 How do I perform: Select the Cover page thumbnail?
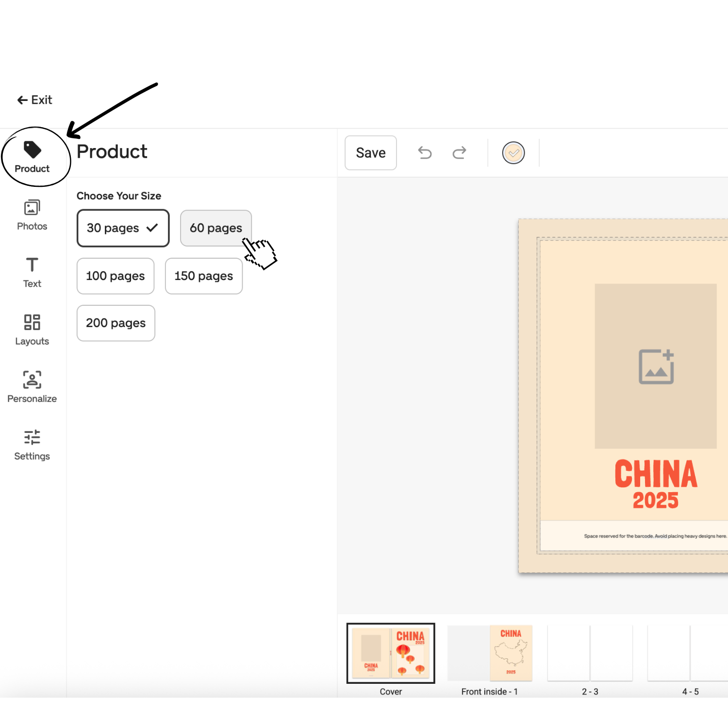click(391, 653)
